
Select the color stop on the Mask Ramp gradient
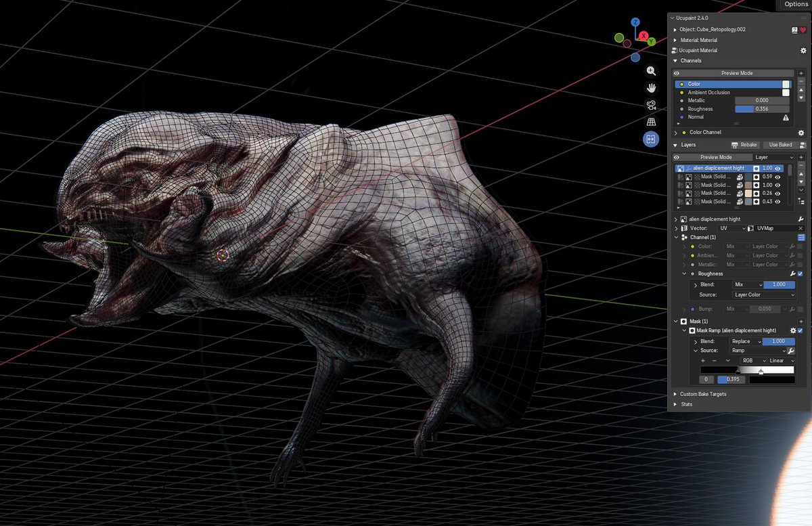pos(761,372)
